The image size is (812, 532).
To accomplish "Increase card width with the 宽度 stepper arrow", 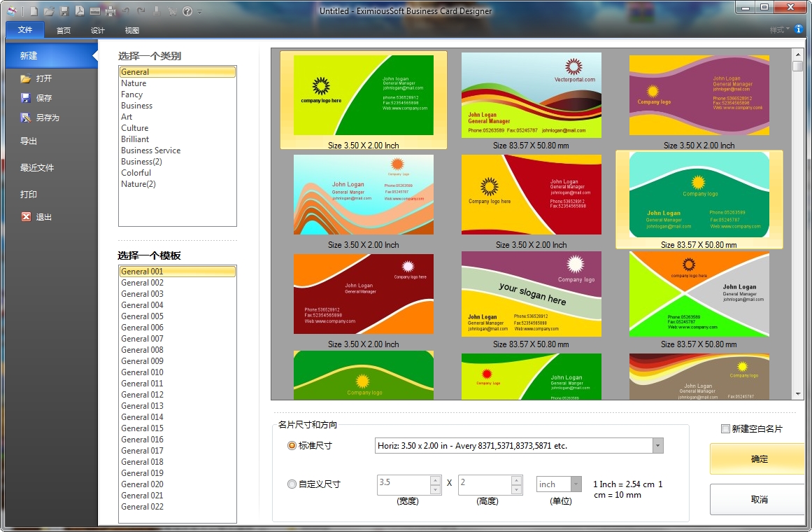I will [435, 481].
